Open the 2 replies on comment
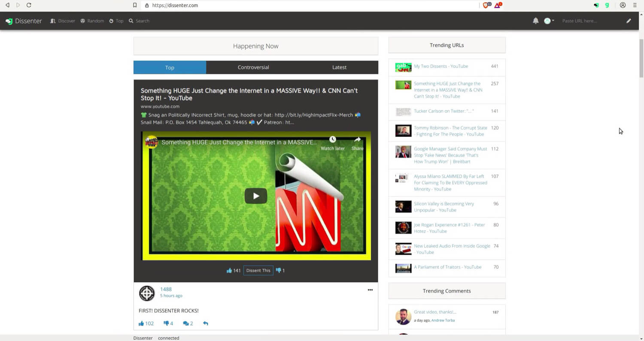 click(x=188, y=323)
